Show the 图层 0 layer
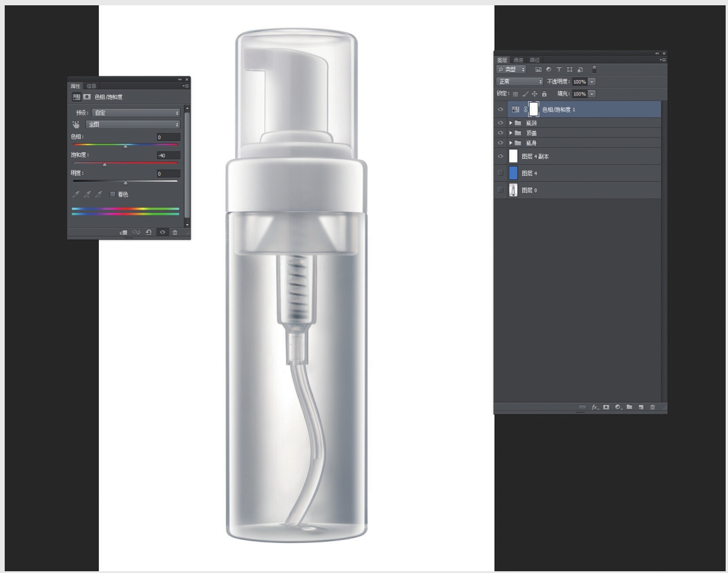The height and width of the screenshot is (573, 728). tap(500, 190)
